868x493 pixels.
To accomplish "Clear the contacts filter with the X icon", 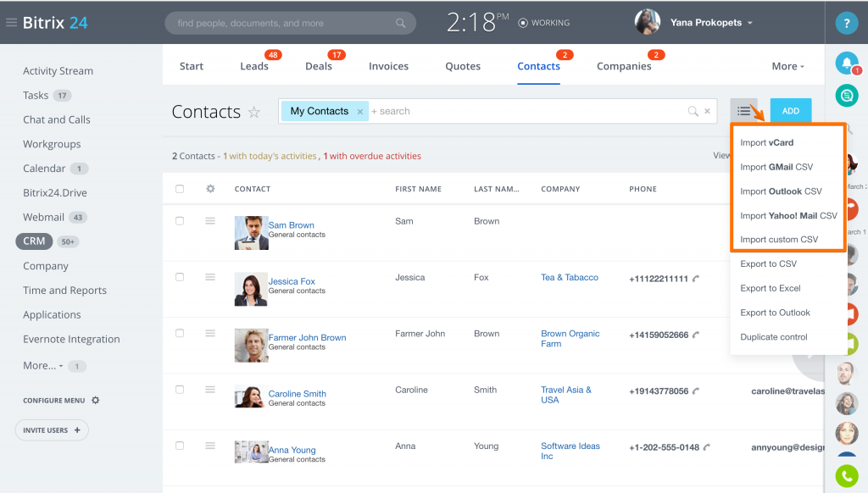I will pyautogui.click(x=707, y=111).
